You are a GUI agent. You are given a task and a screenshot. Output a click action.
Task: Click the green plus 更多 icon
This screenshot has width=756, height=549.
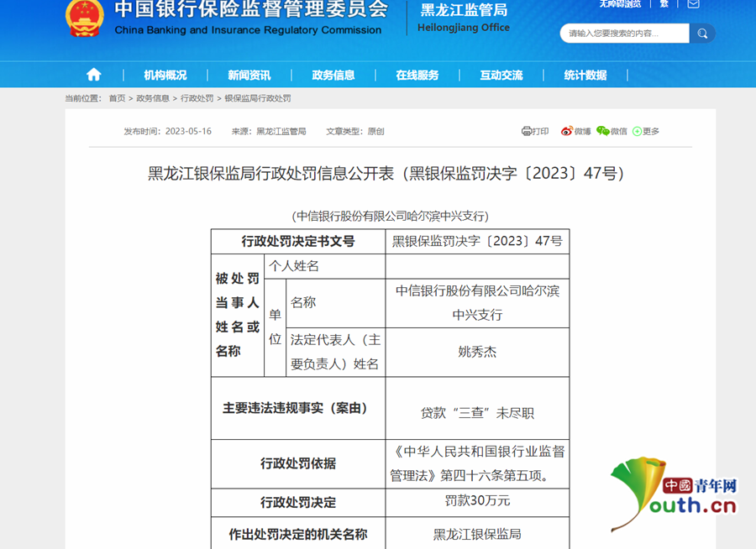pyautogui.click(x=637, y=131)
